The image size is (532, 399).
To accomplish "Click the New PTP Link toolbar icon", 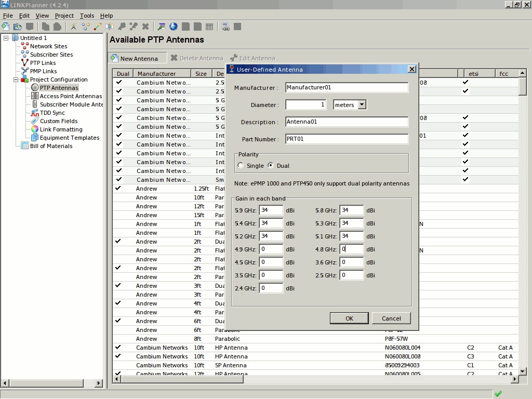I will pyautogui.click(x=98, y=26).
